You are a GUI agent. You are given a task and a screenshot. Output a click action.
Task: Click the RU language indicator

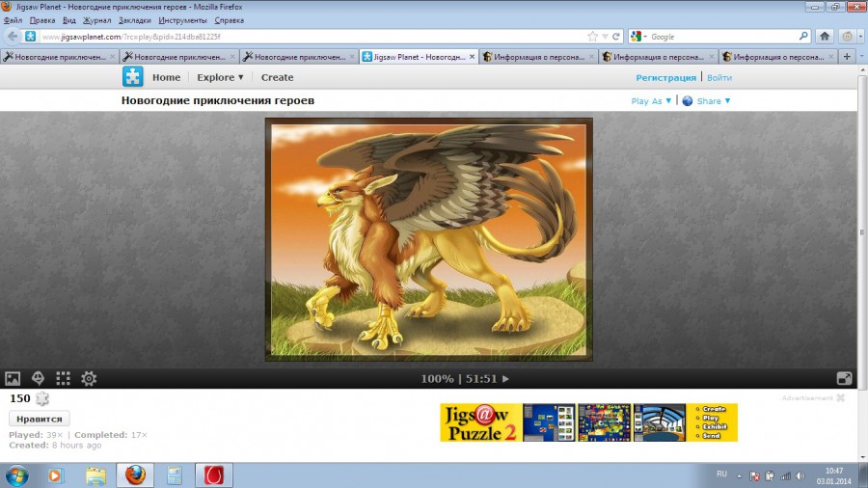[721, 474]
